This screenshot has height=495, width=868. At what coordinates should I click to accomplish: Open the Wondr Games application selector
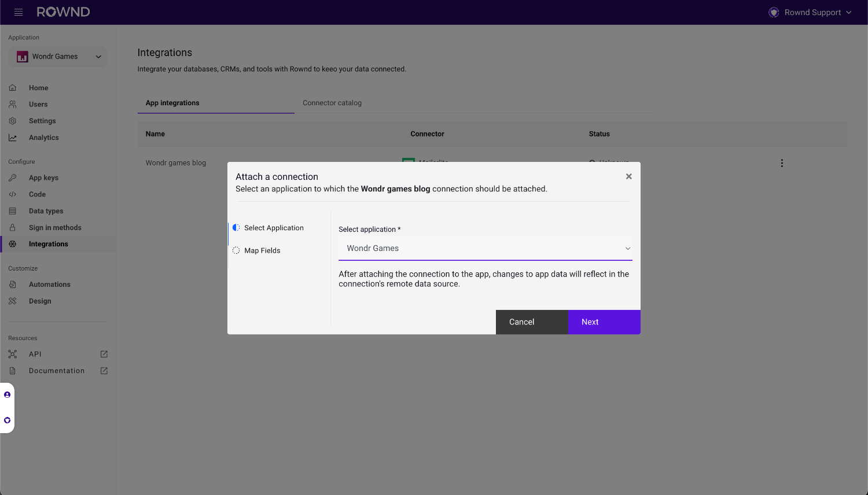(x=58, y=57)
